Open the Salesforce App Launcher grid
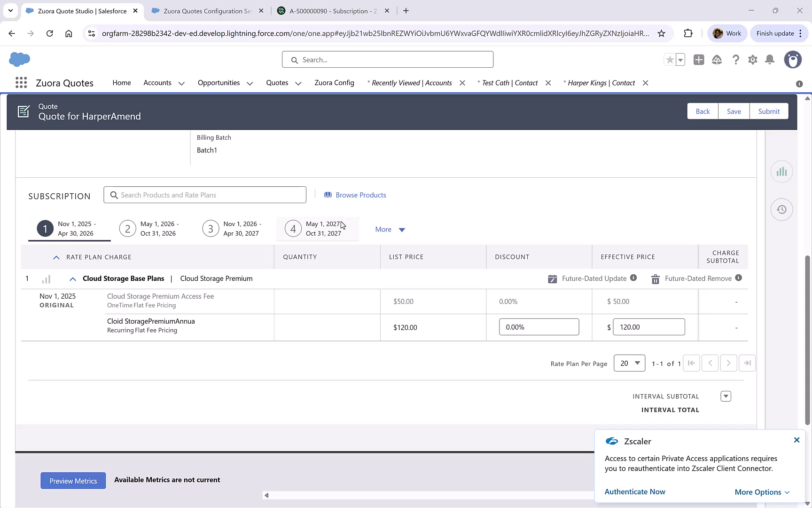 tap(21, 83)
